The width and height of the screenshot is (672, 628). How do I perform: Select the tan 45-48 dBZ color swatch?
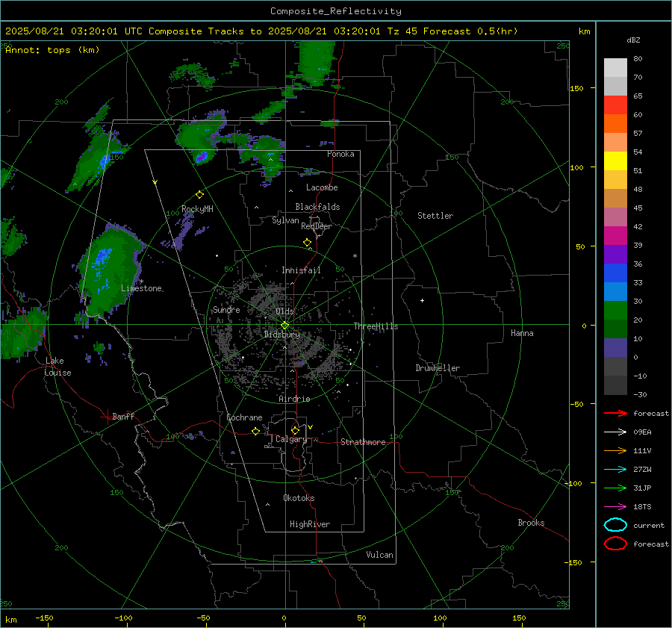[x=615, y=199]
